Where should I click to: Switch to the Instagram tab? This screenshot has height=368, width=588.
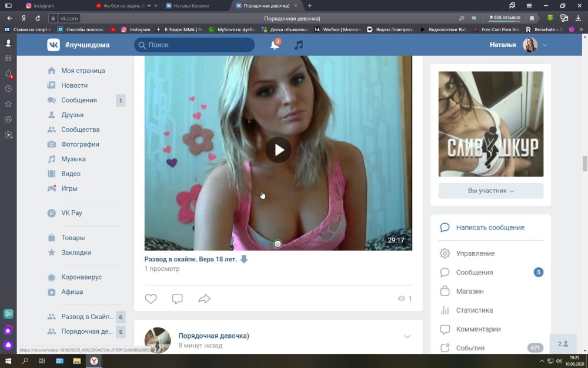(x=44, y=6)
